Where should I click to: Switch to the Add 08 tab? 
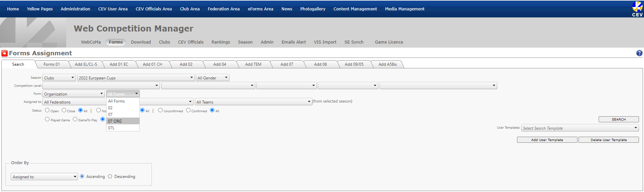click(x=320, y=64)
